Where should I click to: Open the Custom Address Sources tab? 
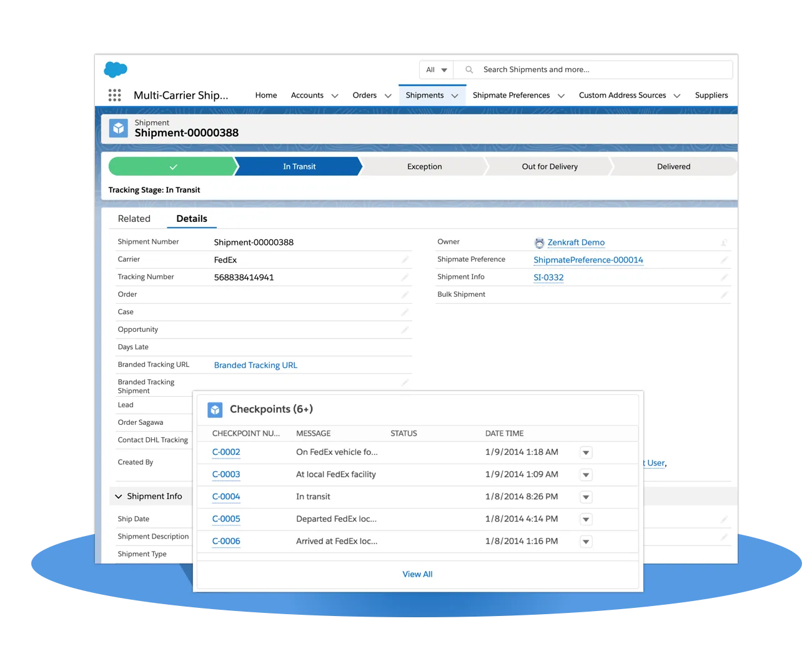[x=622, y=95]
